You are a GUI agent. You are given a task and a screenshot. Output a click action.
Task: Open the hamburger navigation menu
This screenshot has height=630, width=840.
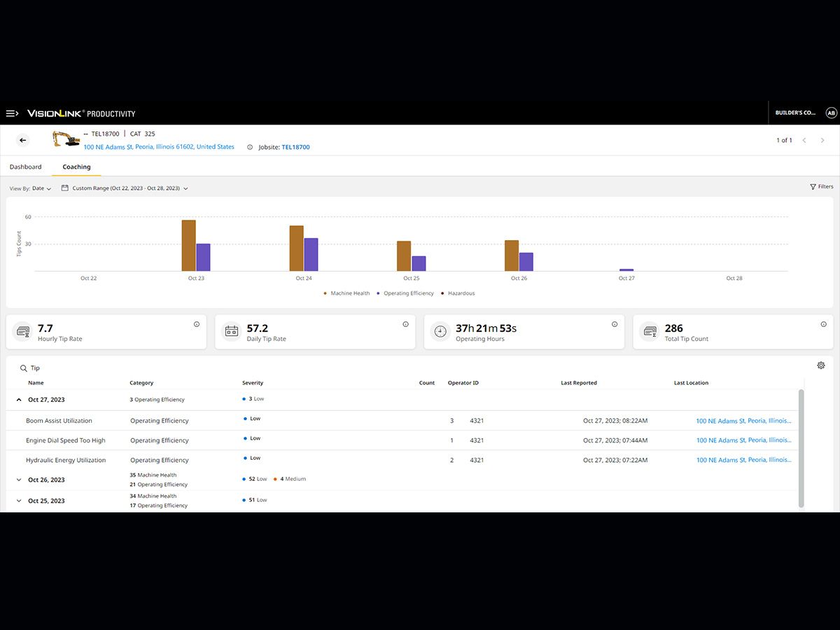tap(12, 113)
